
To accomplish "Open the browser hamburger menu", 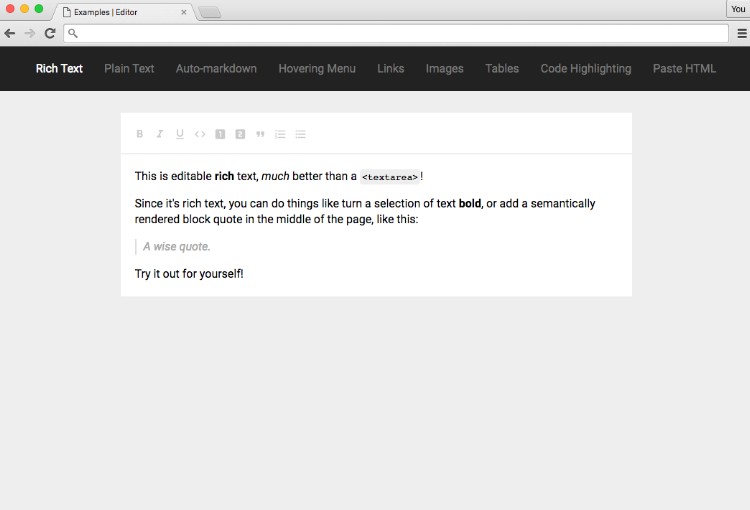I will click(741, 33).
